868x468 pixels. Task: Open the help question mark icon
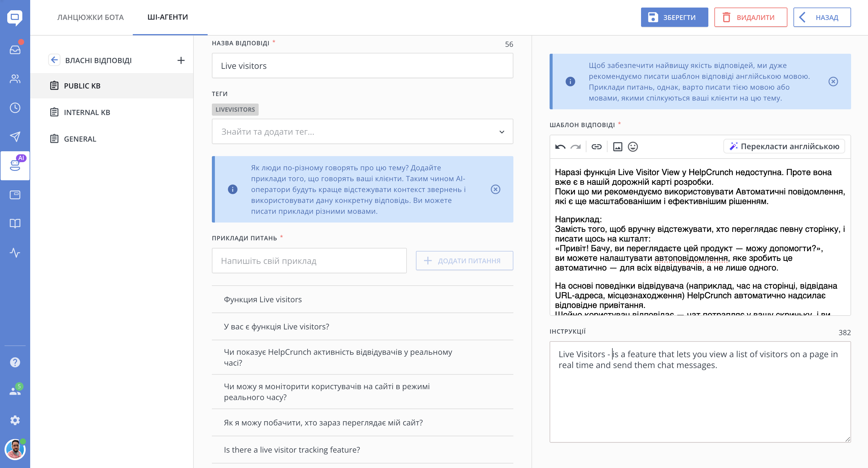point(15,362)
